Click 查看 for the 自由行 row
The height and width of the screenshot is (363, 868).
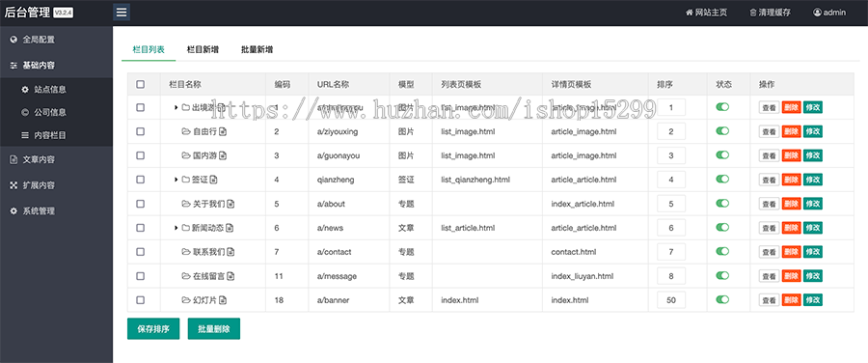click(769, 131)
